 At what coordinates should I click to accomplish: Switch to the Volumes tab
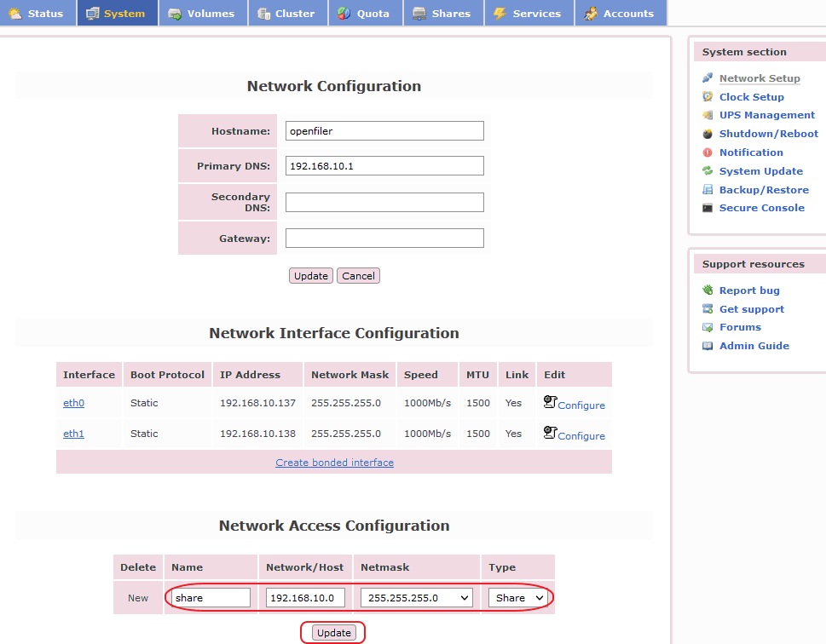tap(203, 13)
